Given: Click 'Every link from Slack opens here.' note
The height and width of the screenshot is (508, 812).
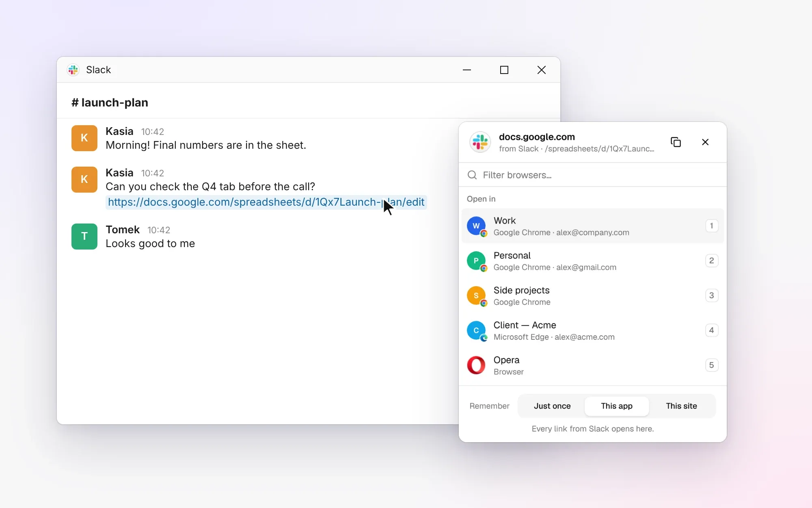Looking at the screenshot, I should click(593, 429).
